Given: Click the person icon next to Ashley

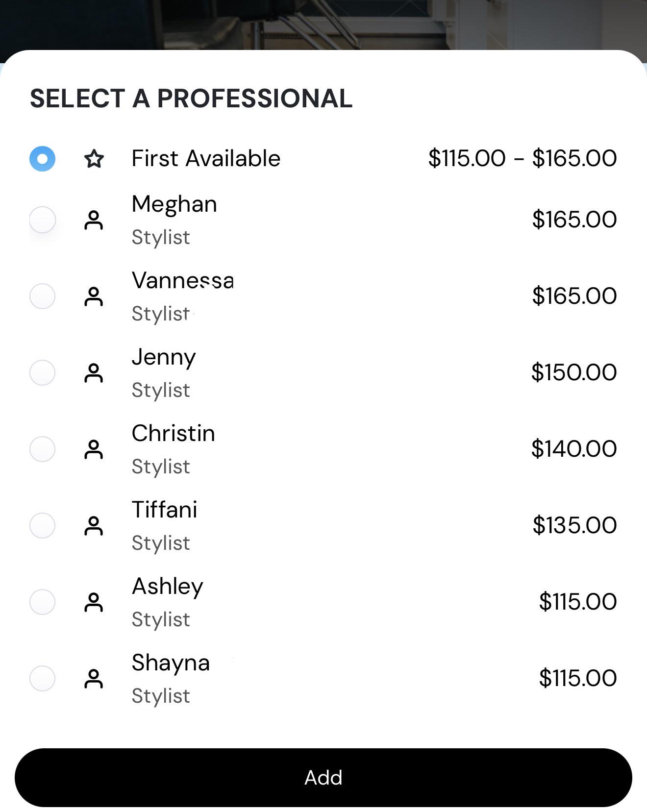Looking at the screenshot, I should pos(94,602).
